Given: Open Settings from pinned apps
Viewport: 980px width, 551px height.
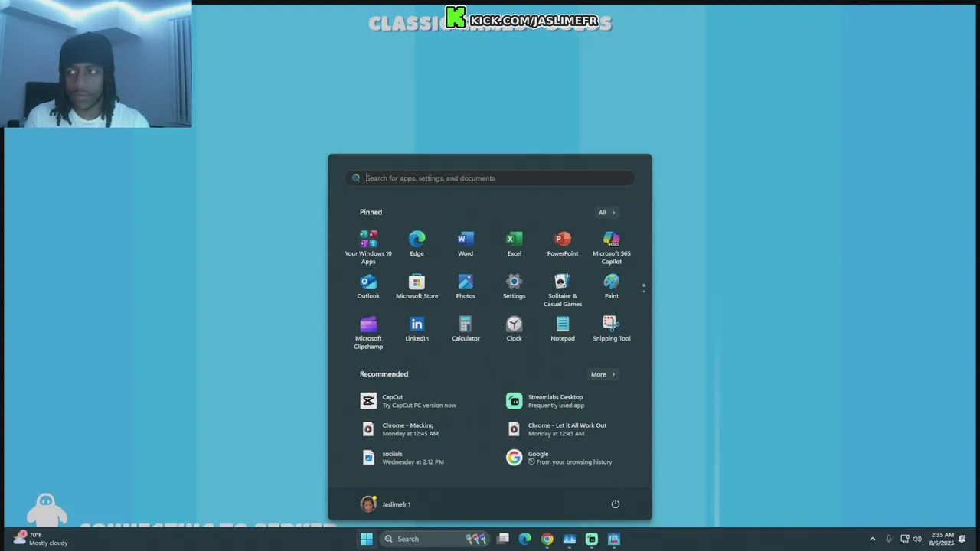Looking at the screenshot, I should coord(514,287).
